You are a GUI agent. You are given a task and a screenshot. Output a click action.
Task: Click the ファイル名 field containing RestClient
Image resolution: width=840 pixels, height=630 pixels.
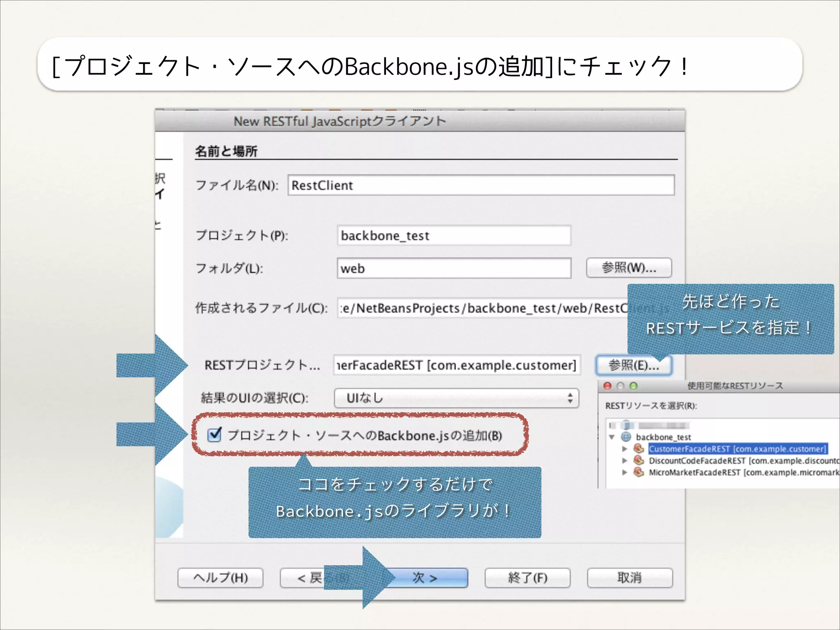point(481,185)
